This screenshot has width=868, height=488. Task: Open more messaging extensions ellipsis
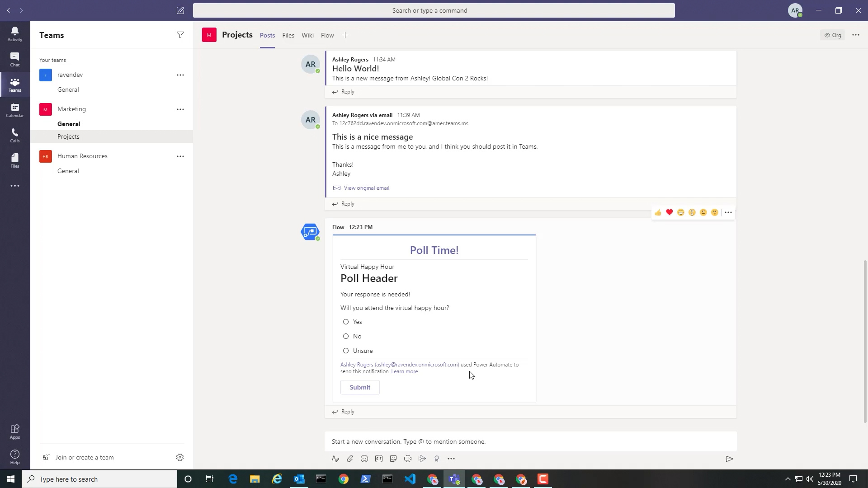[451, 459]
